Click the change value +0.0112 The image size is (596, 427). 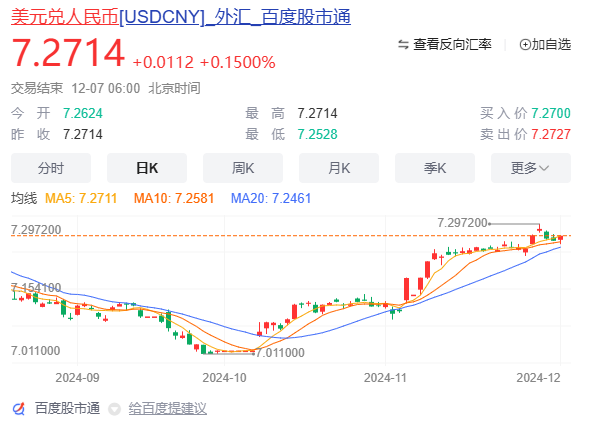click(x=163, y=62)
